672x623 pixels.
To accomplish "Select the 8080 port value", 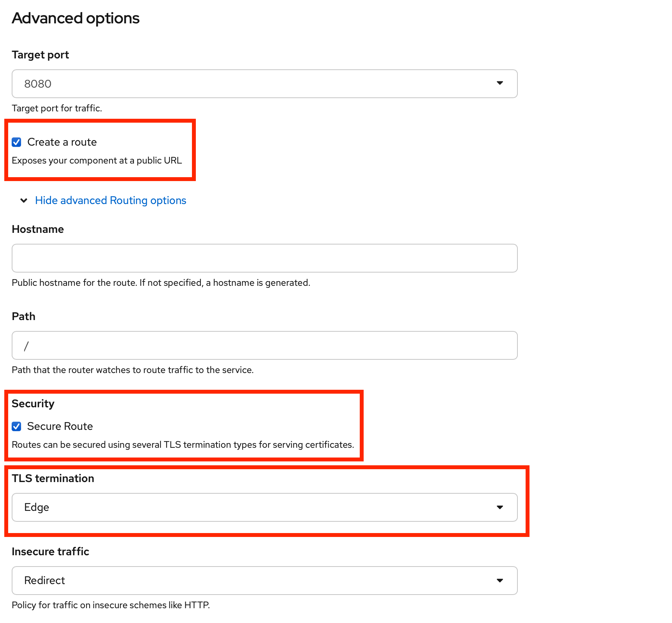I will 38,84.
